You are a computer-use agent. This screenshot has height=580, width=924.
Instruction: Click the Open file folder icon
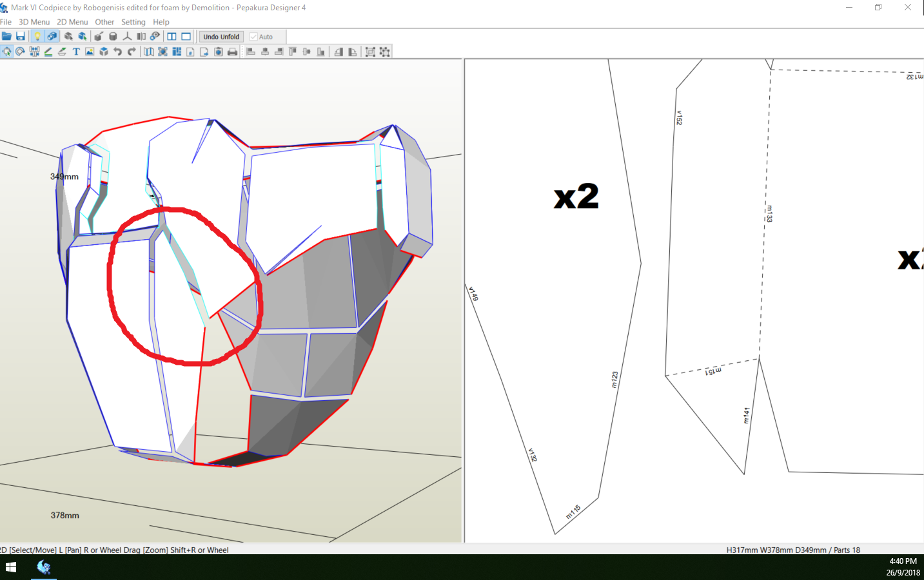6,36
